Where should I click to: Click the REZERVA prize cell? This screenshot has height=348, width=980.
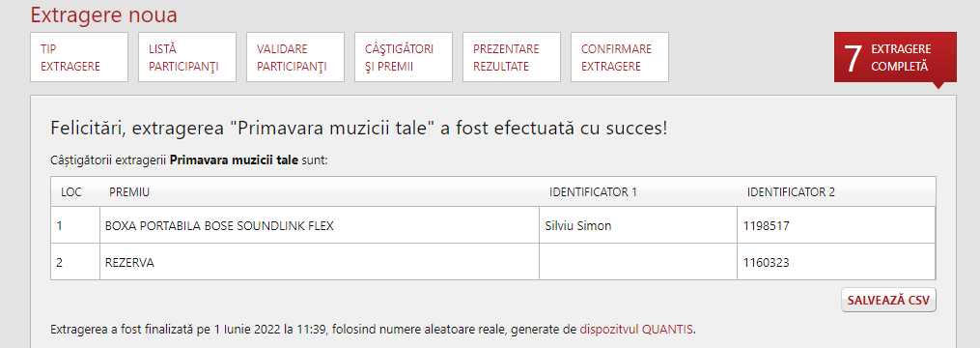(320, 262)
